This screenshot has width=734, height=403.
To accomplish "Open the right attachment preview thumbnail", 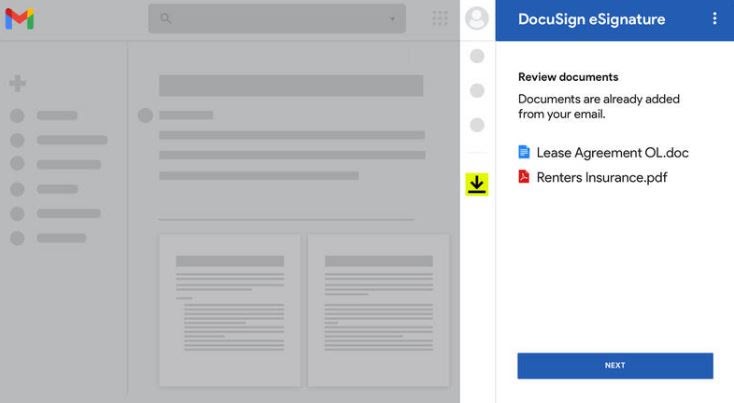I will [x=378, y=310].
